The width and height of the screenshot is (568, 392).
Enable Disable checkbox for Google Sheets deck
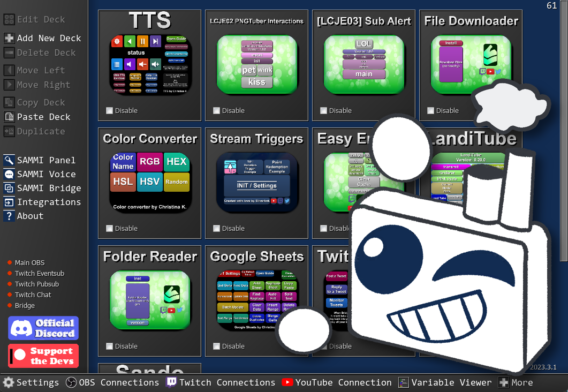coord(217,346)
